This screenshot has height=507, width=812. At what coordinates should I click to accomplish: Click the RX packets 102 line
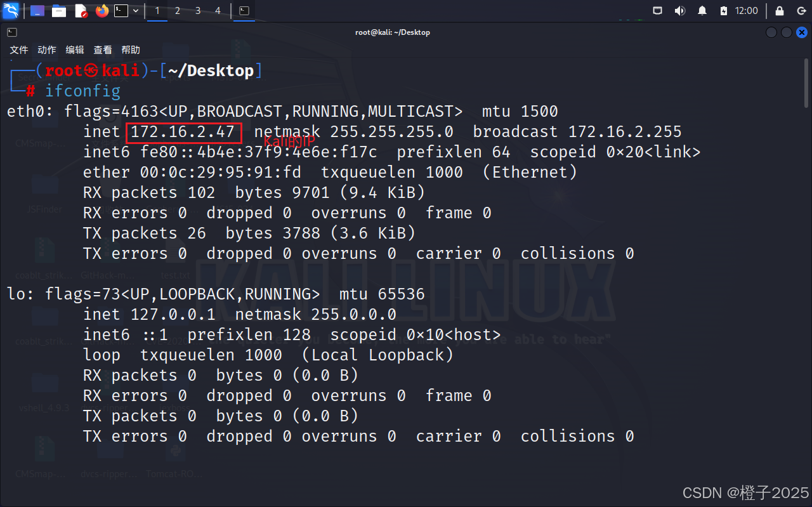[x=254, y=193]
